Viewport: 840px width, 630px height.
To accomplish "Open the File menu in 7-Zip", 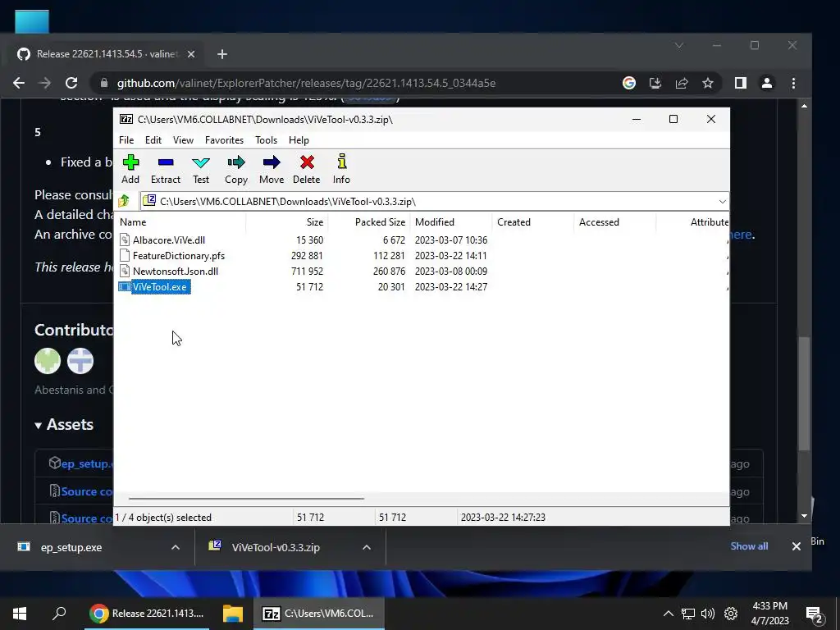I will pyautogui.click(x=126, y=139).
